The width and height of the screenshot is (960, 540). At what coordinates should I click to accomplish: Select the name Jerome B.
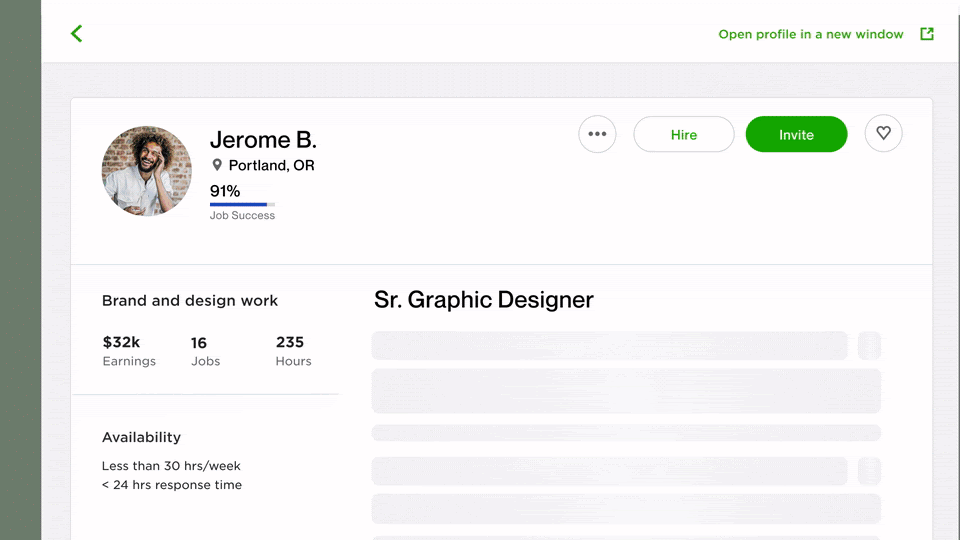(263, 140)
